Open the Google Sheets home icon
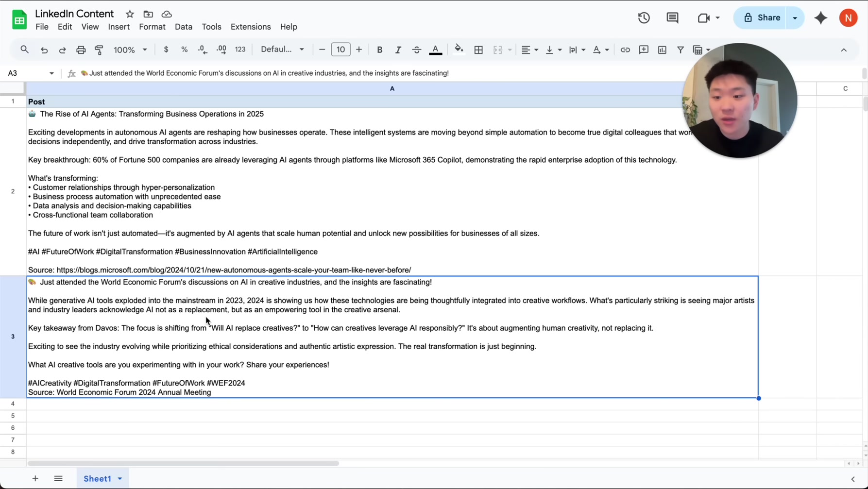This screenshot has height=489, width=868. (x=19, y=20)
